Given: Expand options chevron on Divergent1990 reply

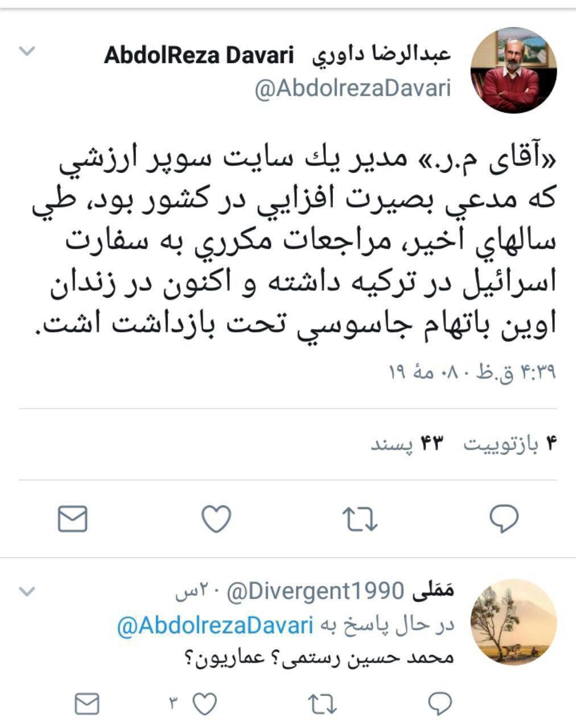Looking at the screenshot, I should 27,592.
